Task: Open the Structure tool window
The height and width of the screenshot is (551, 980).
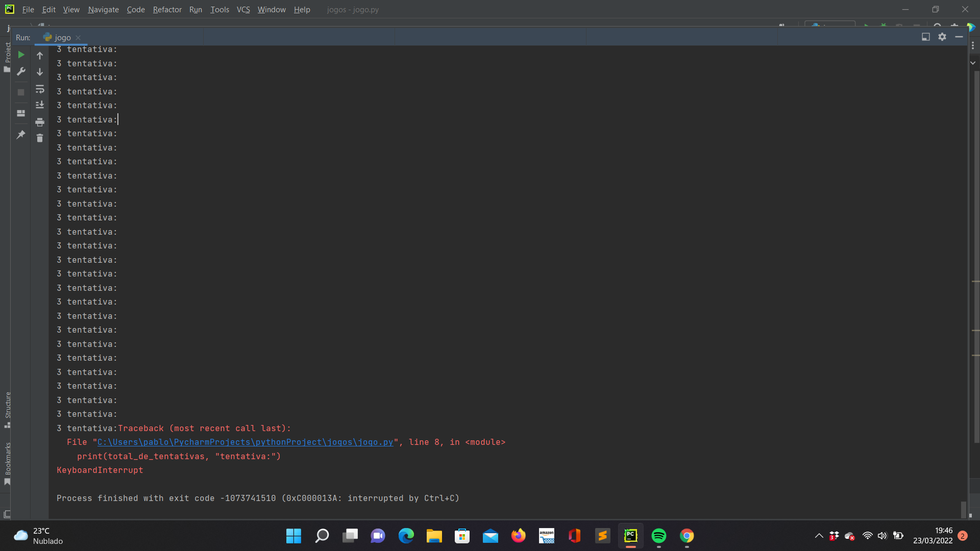Action: point(7,410)
